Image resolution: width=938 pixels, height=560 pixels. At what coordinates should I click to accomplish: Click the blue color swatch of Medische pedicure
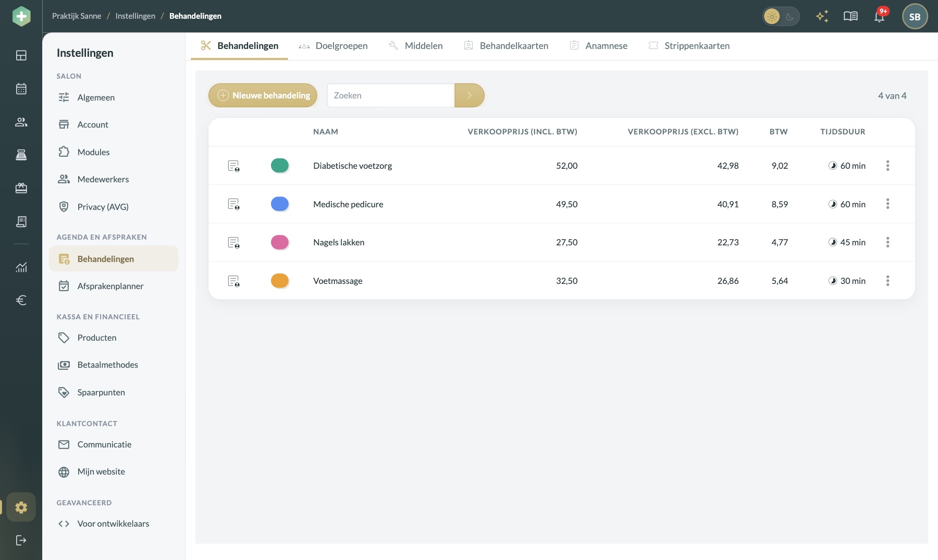(x=280, y=204)
